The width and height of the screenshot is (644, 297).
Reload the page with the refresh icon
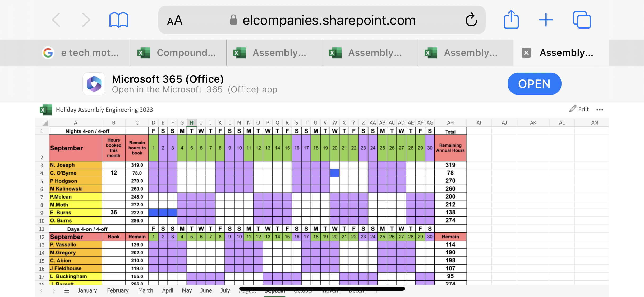click(471, 20)
